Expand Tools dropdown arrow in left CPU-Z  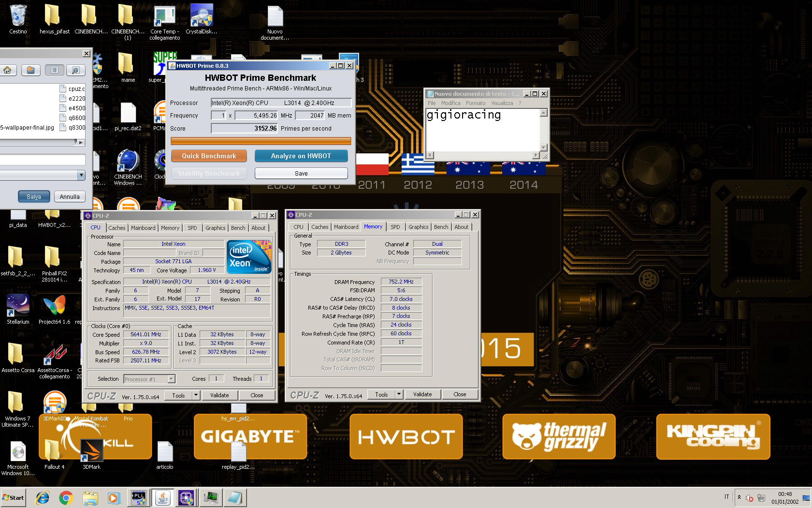pyautogui.click(x=196, y=395)
